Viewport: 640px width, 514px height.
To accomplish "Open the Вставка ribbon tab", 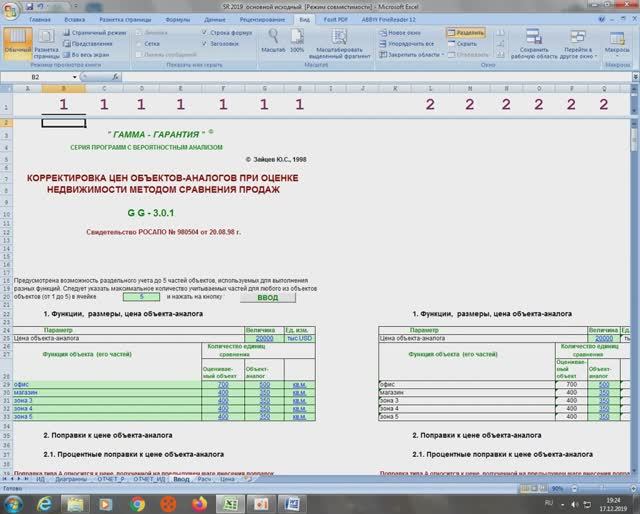I will point(75,19).
